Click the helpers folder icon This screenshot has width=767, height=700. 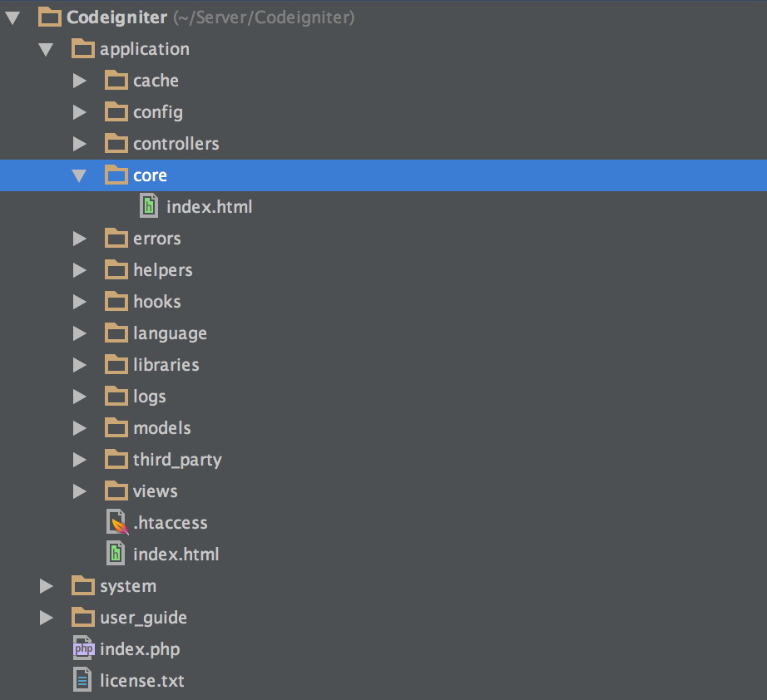116,269
